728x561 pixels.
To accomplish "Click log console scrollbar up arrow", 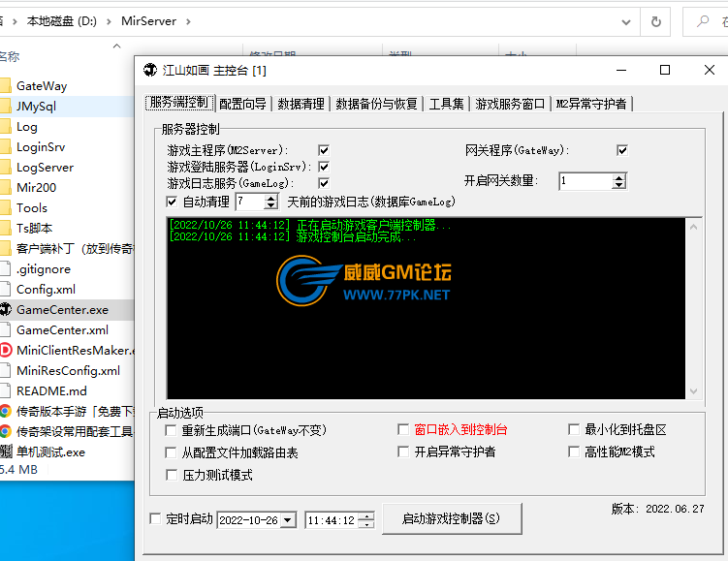I will (694, 227).
